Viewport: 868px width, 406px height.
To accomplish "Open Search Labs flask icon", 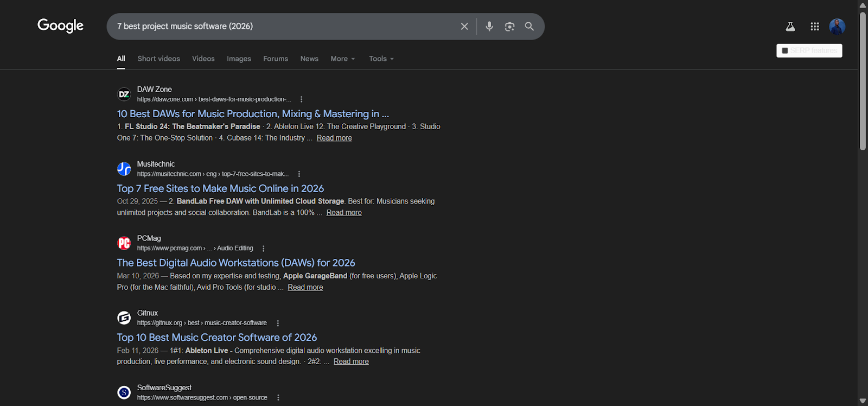I will coord(790,26).
